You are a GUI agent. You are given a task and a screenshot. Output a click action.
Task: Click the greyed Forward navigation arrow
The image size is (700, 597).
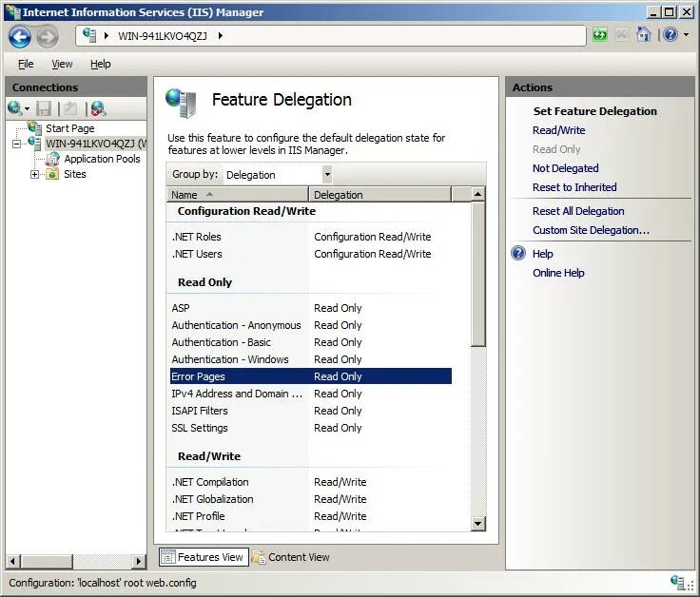click(x=48, y=36)
